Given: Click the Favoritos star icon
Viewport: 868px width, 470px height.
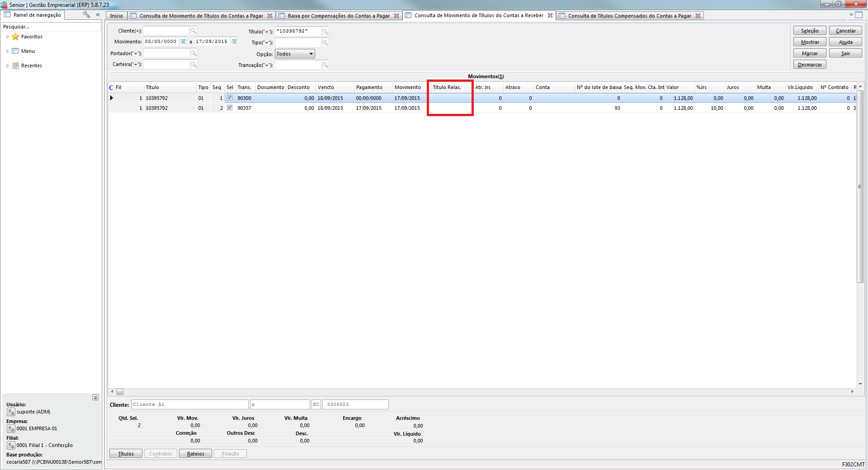Looking at the screenshot, I should point(15,37).
